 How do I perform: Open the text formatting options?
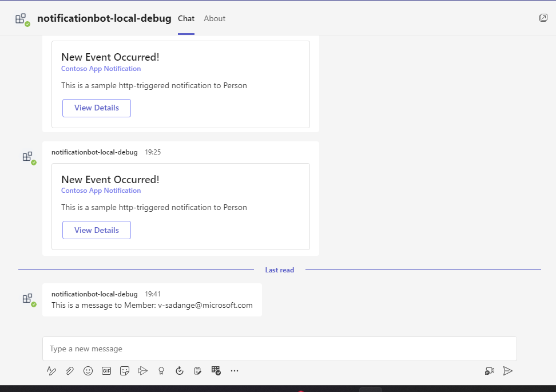click(51, 370)
